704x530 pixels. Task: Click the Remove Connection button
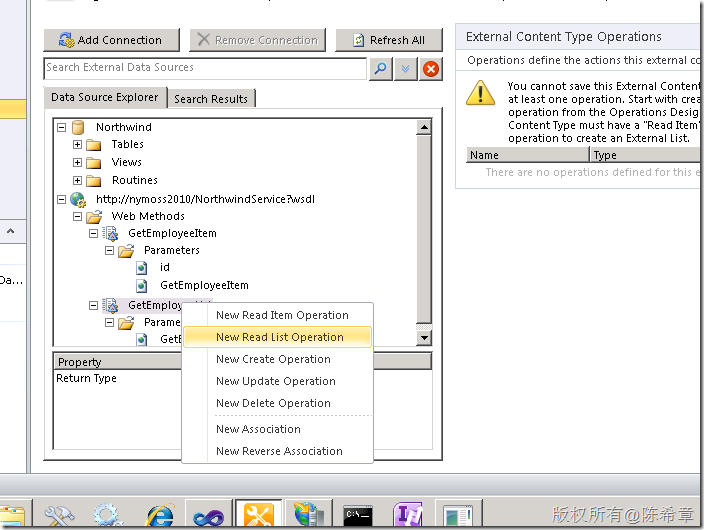pos(258,40)
